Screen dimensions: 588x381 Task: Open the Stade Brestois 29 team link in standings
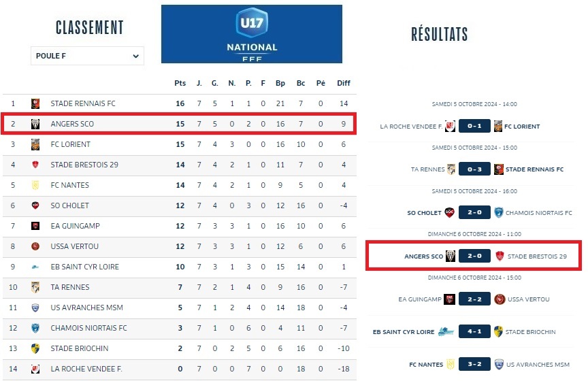(84, 165)
